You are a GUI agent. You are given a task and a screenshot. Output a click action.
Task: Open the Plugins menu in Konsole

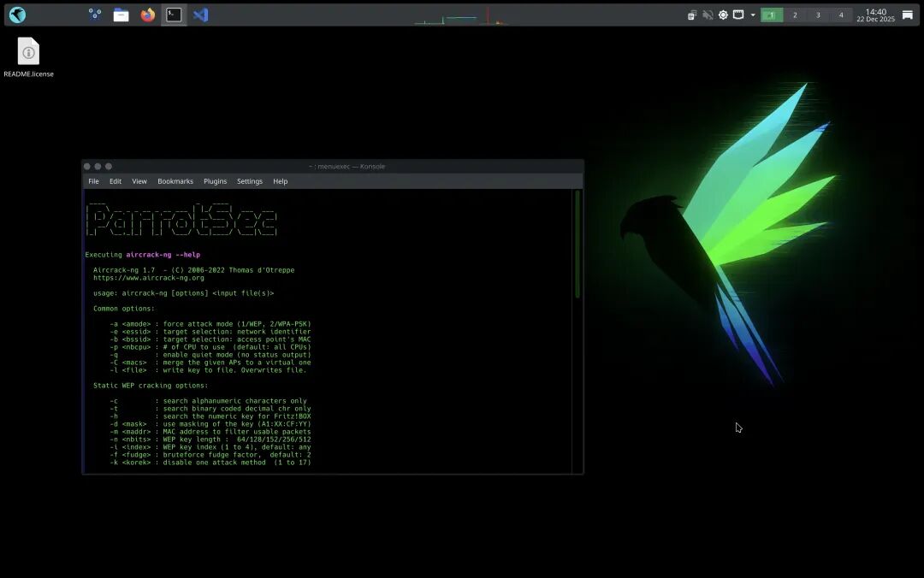(215, 181)
